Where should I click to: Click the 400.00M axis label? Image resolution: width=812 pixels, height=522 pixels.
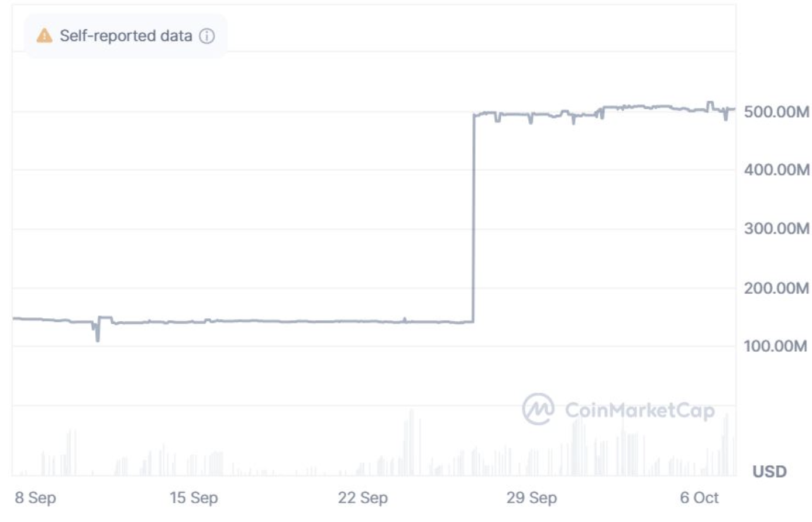click(x=776, y=170)
